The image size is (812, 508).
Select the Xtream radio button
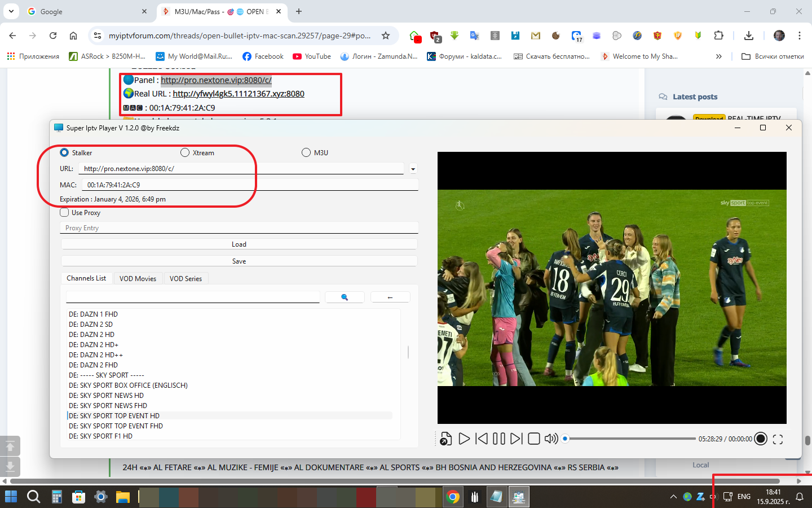click(x=185, y=152)
